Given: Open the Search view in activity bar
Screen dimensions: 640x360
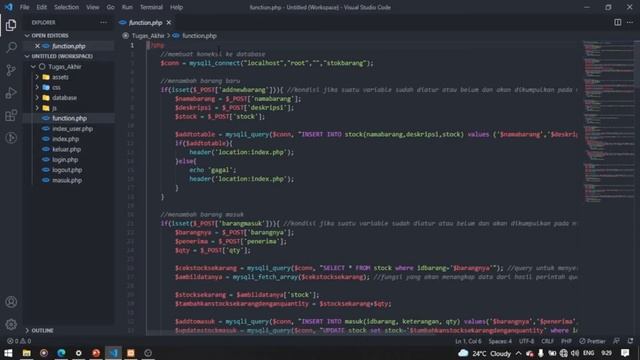Looking at the screenshot, I should [x=11, y=47].
